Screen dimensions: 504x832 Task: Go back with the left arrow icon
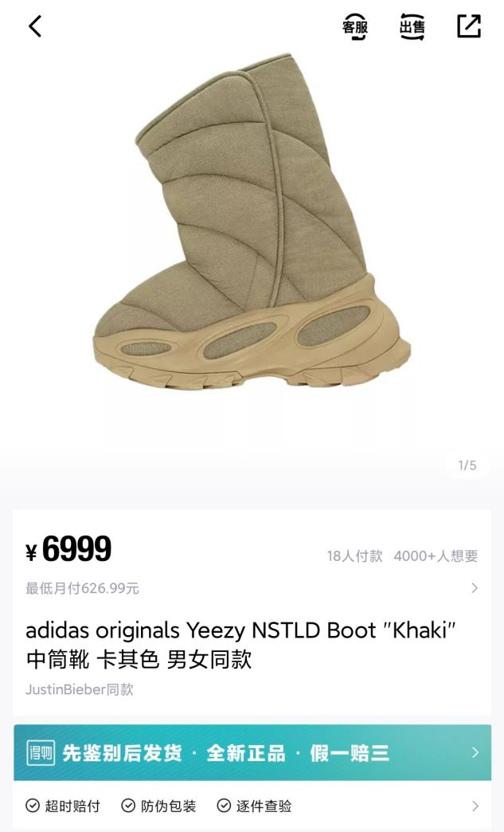(x=35, y=26)
